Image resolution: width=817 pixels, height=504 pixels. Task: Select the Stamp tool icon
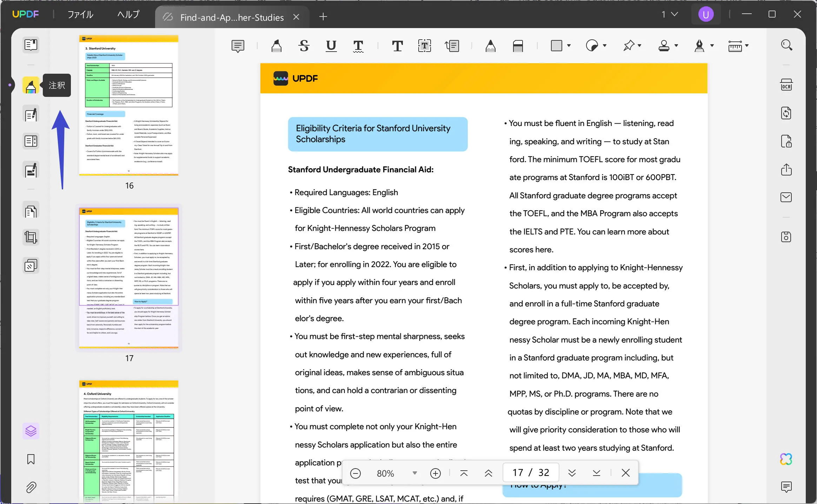(x=664, y=46)
